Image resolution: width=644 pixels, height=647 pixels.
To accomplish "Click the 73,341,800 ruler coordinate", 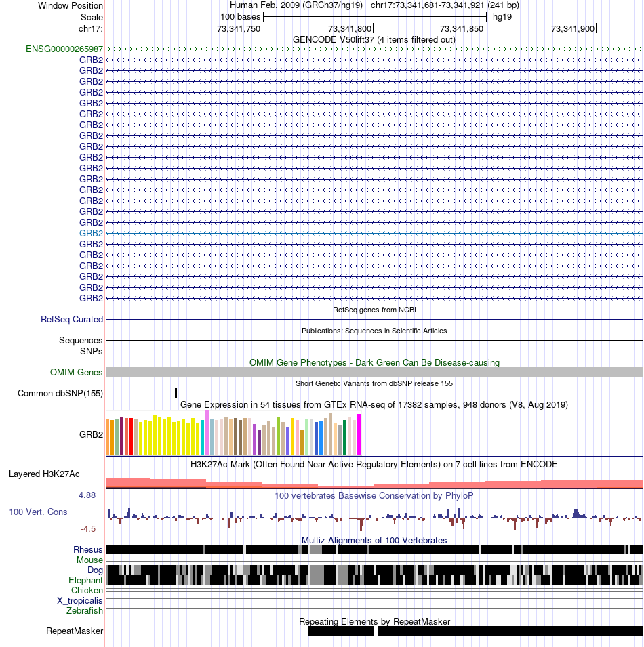I will pyautogui.click(x=350, y=29).
